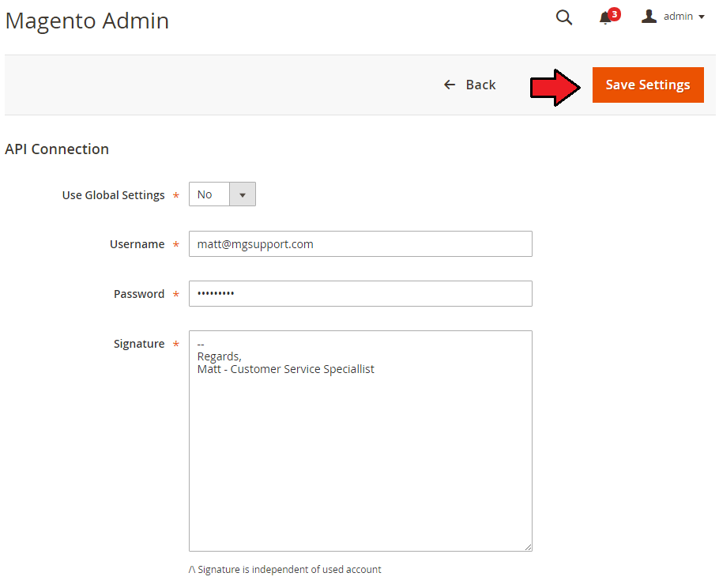Click the Magento Admin title text
The image size is (719, 588).
87,21
